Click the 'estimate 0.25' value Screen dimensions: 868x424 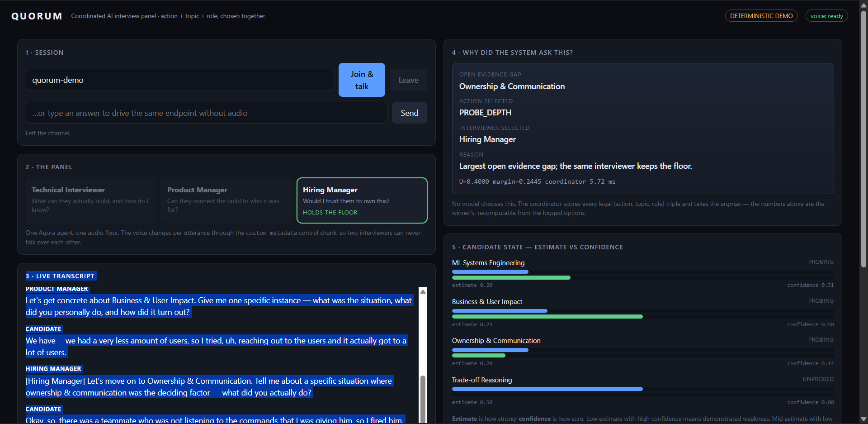pos(472,324)
